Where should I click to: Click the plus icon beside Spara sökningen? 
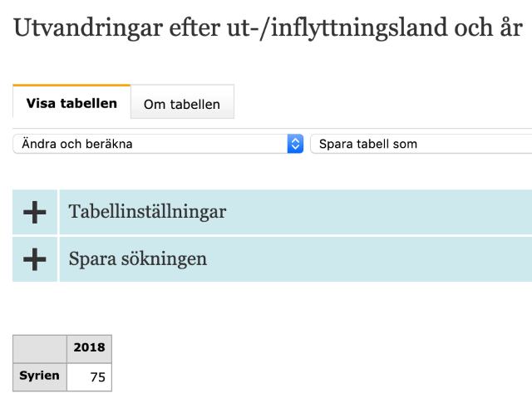click(x=35, y=259)
